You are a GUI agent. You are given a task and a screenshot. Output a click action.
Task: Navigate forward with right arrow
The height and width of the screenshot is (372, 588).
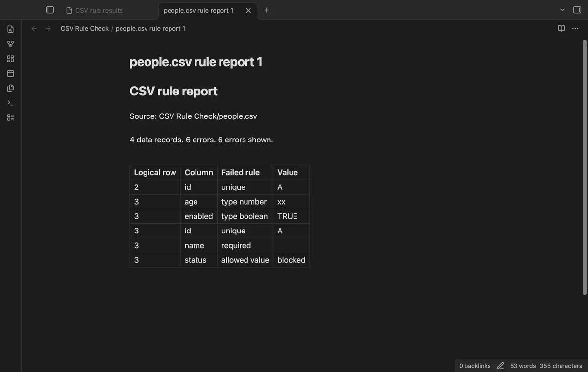coord(48,29)
